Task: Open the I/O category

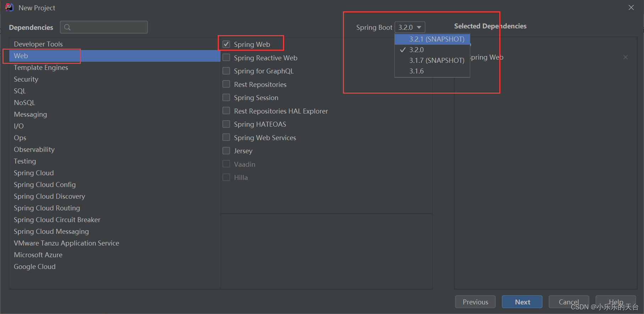Action: (x=115, y=126)
